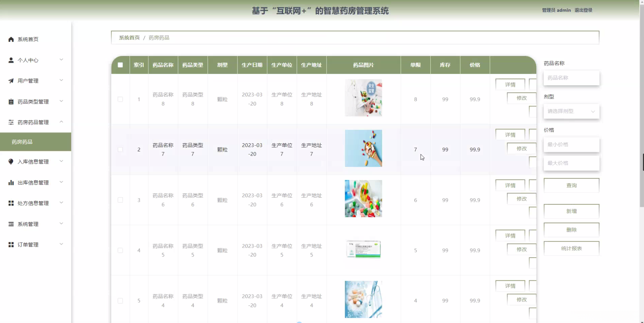This screenshot has height=323, width=644.
Task: Click the bar chart icon for 出库信息管理
Action: tap(11, 182)
